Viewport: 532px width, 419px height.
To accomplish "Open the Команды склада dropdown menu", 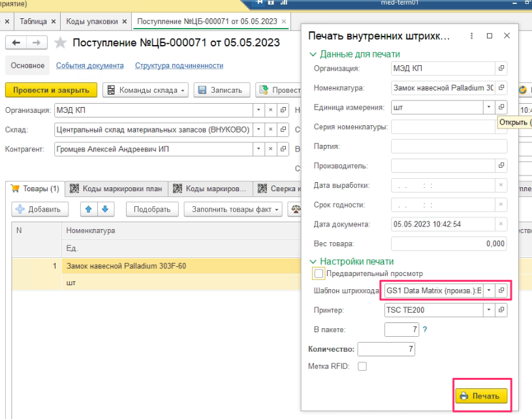I will tap(146, 90).
